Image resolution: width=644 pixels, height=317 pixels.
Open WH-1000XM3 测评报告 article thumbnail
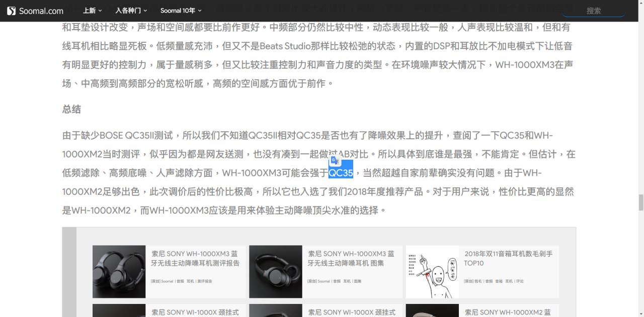(119, 272)
